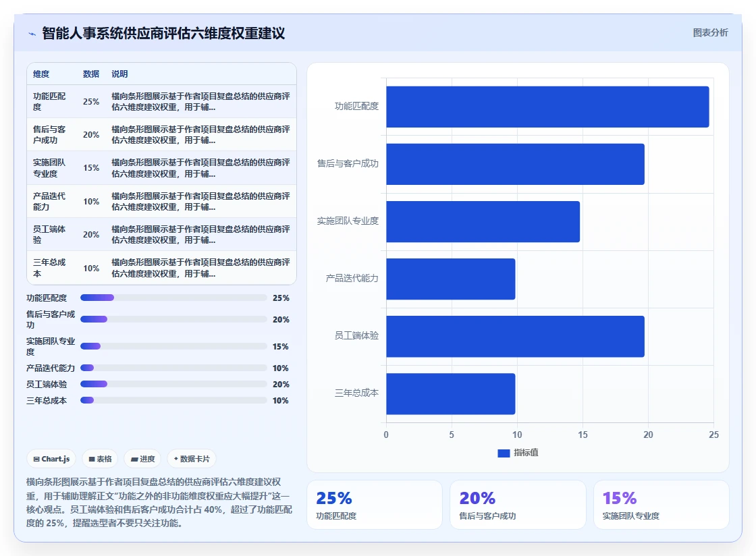This screenshot has height=556, width=756.
Task: Select the Chart.js tag chip
Action: point(51,459)
